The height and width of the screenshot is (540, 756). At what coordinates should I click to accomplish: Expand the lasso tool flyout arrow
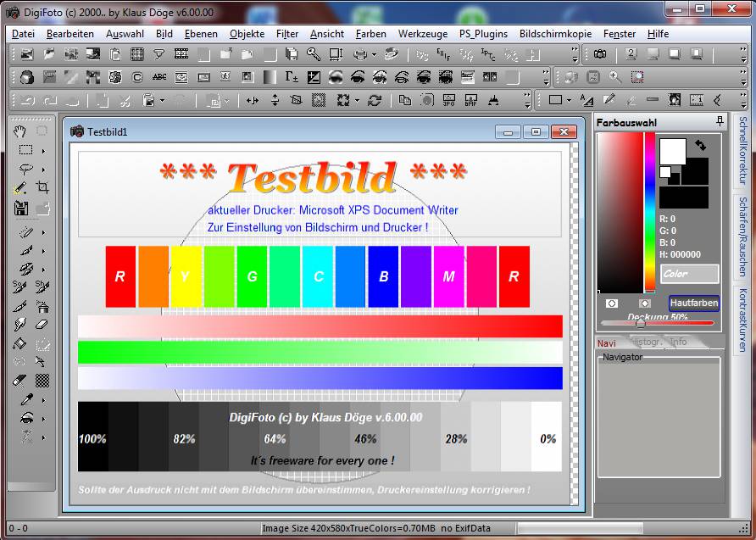(x=42, y=169)
